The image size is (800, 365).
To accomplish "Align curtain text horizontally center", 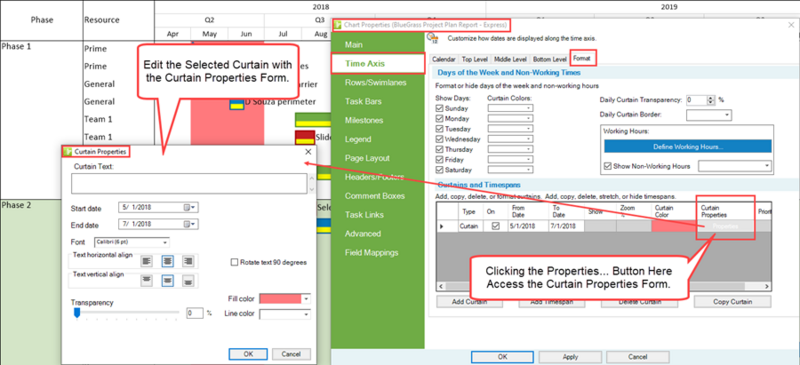I will coord(168,261).
